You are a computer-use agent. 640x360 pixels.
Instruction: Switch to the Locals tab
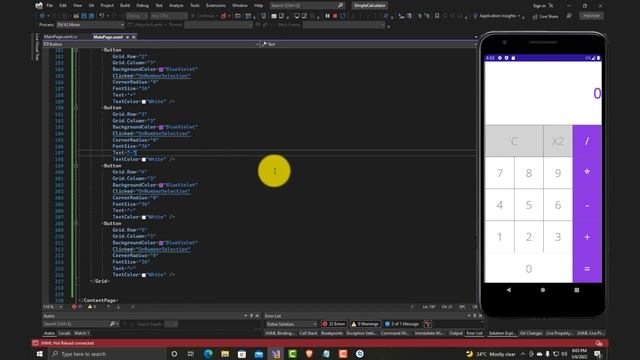[x=64, y=333]
